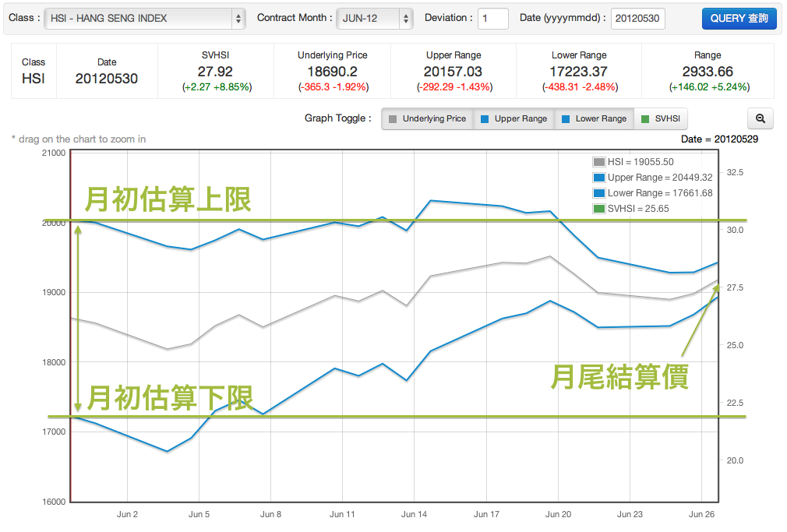Click the legend text SVHSI = 25.65
Screen dimensions: 787x532
(638, 209)
